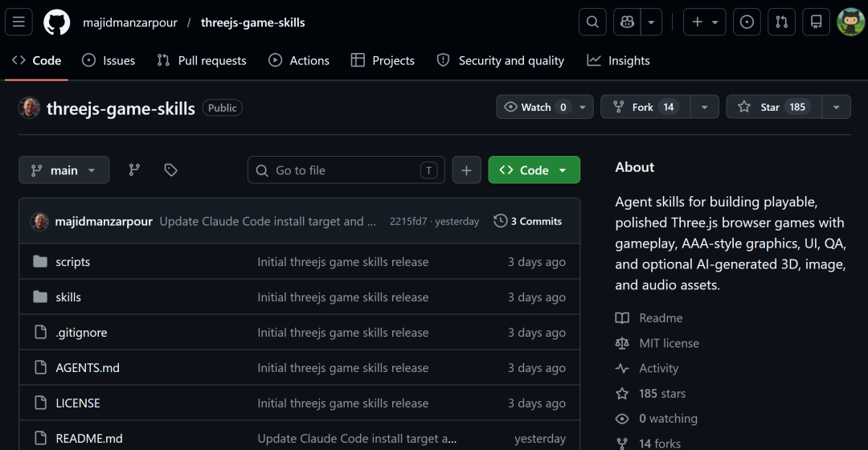
Task: Click the Fork count 14 badge
Action: tap(669, 107)
